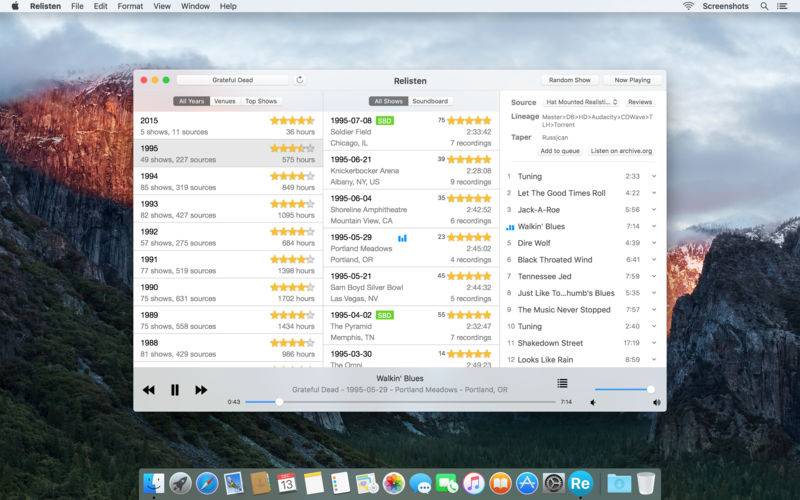The height and width of the screenshot is (500, 800).
Task: Open the Source dropdown selector
Action: point(582,102)
